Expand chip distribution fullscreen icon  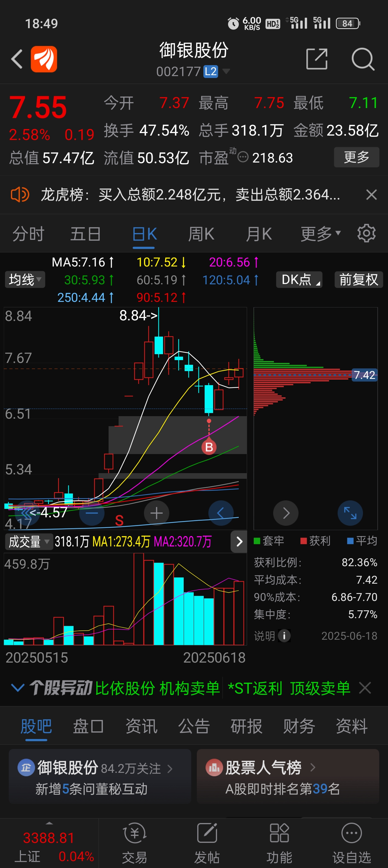point(350,513)
